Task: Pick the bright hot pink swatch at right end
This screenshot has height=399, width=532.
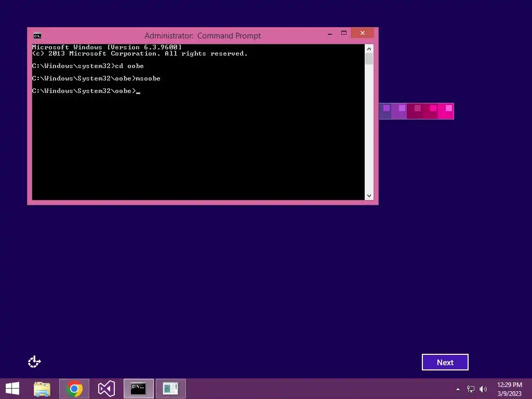Action: click(446, 111)
